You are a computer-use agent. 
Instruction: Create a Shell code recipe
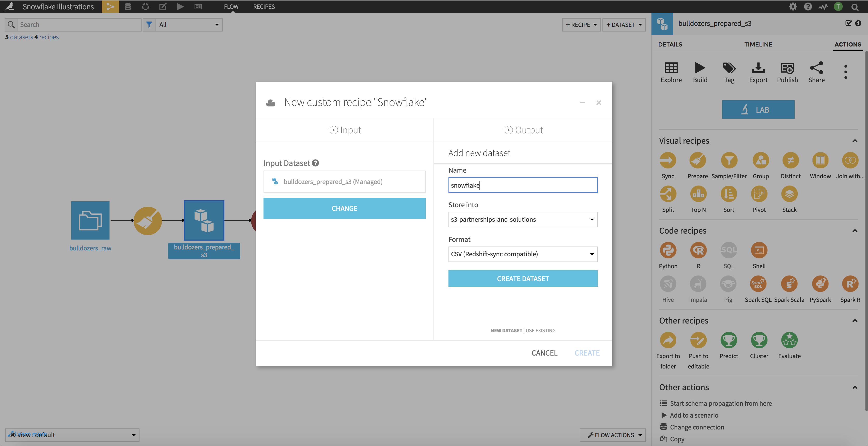[759, 250]
